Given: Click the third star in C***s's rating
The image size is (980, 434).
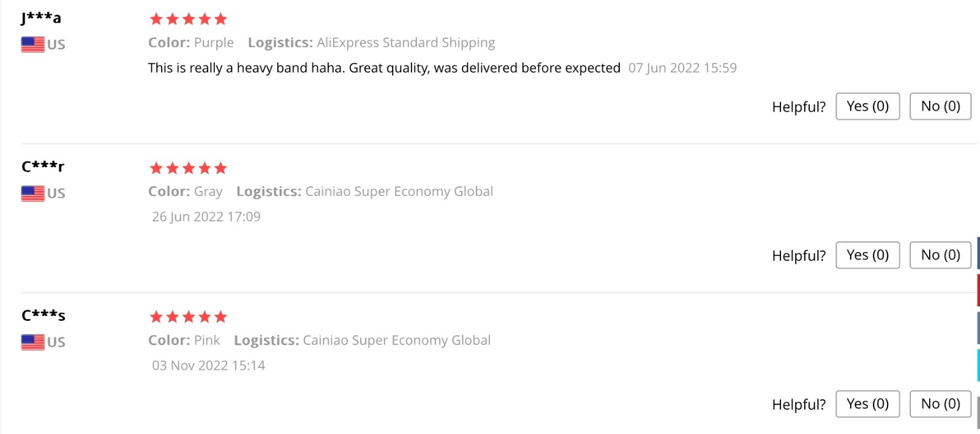Looking at the screenshot, I should pos(188,316).
